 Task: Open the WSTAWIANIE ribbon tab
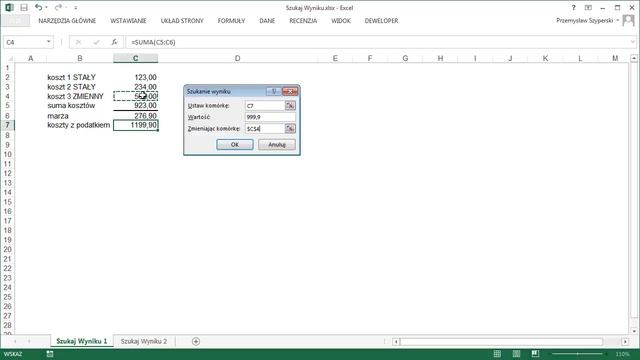128,21
